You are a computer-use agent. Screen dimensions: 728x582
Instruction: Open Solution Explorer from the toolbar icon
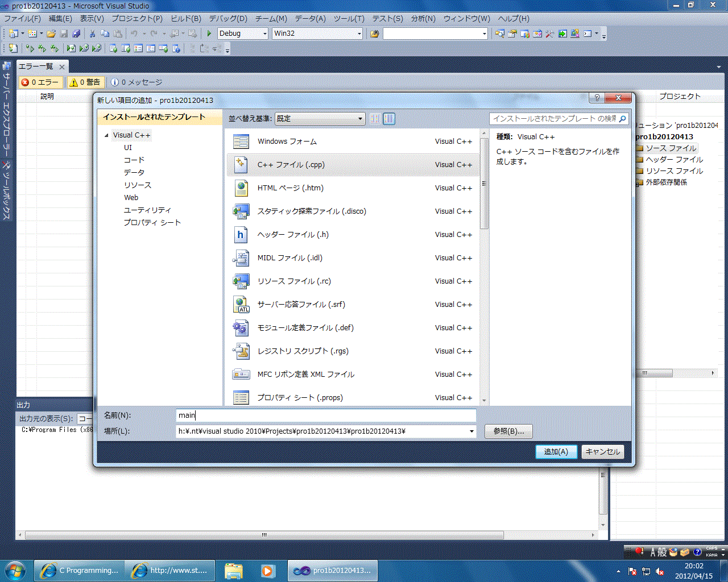(x=499, y=34)
